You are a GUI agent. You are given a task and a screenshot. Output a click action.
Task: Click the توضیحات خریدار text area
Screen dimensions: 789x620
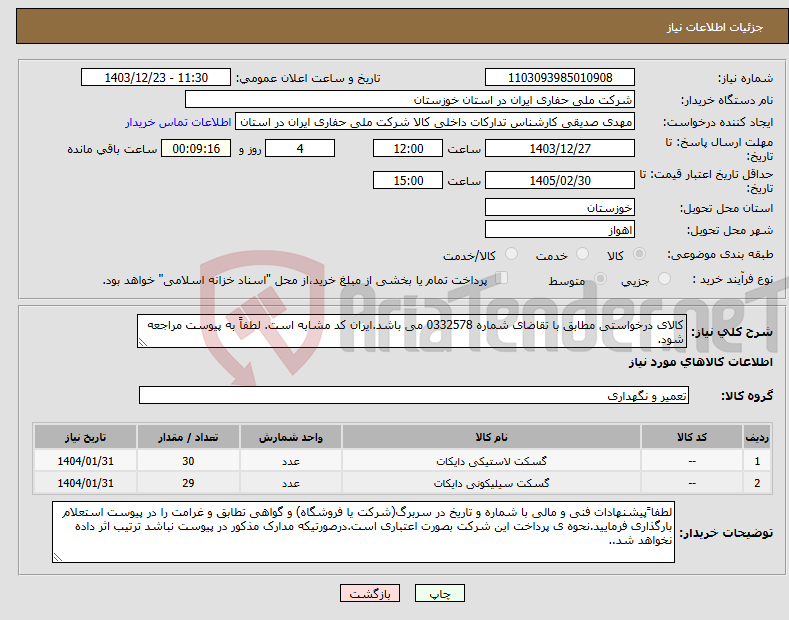363,532
